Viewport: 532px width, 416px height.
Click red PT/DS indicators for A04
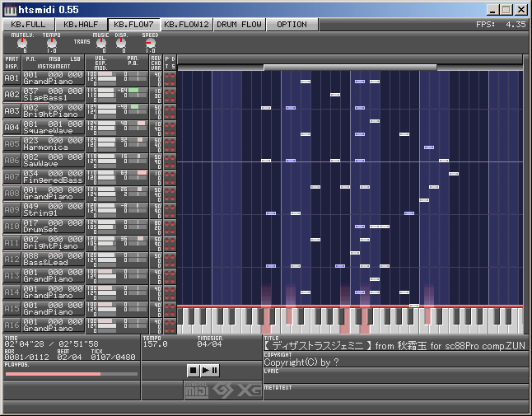(x=170, y=128)
